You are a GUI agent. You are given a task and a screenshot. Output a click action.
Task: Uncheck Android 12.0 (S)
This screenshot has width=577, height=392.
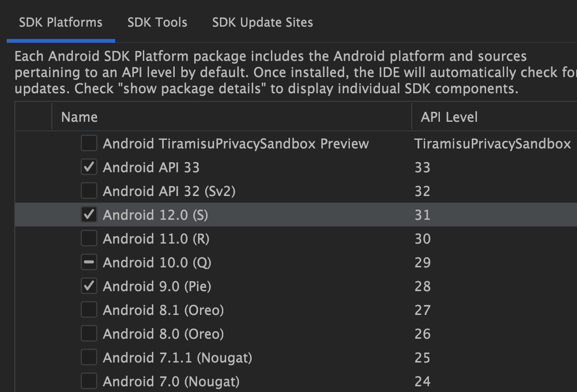[89, 215]
